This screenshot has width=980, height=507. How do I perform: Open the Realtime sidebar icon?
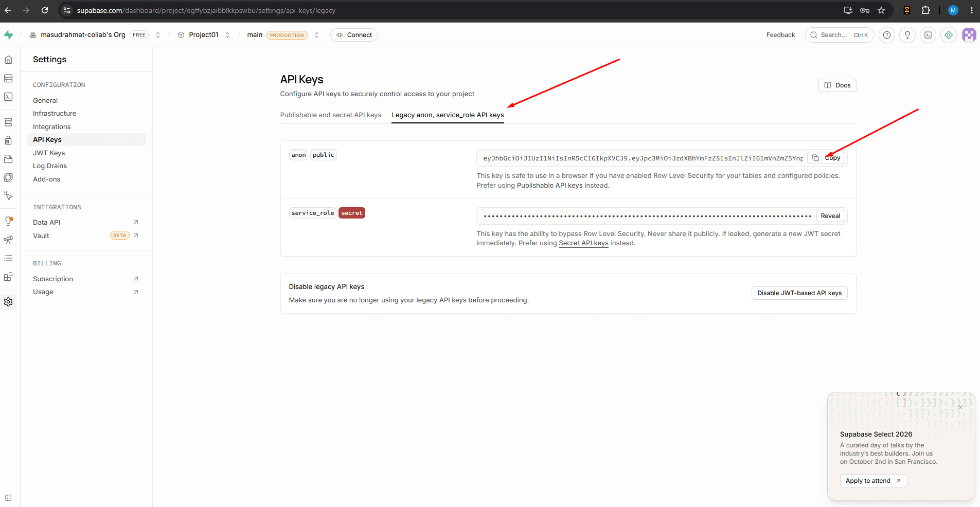[x=8, y=196]
